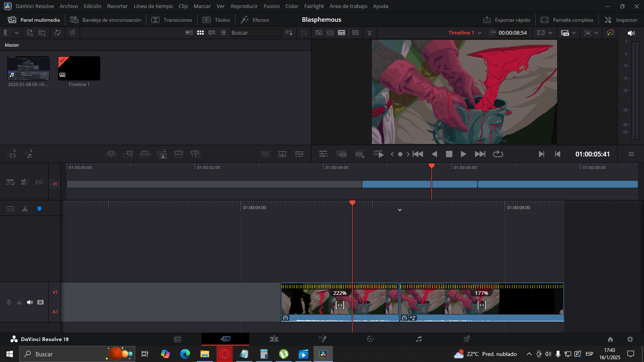Mute the timeline track audio speaker
Screen dimensions: 644x362
(x=30, y=302)
